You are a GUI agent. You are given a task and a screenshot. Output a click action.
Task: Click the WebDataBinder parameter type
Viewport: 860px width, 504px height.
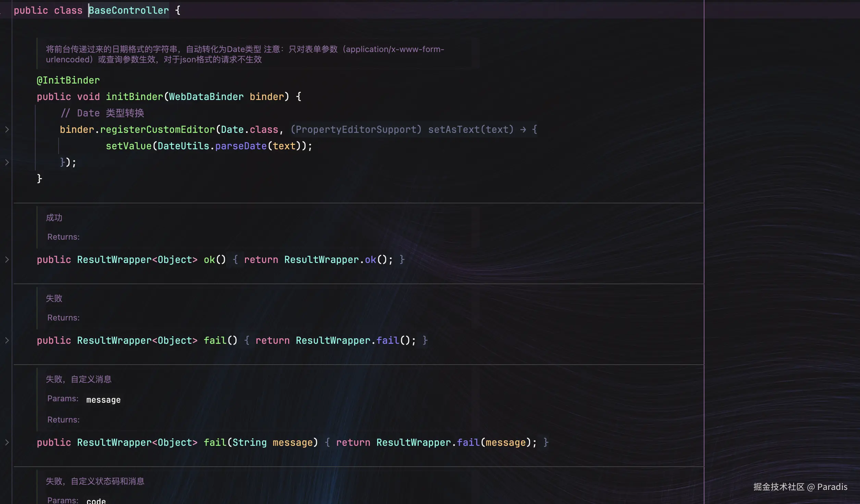pyautogui.click(x=206, y=97)
